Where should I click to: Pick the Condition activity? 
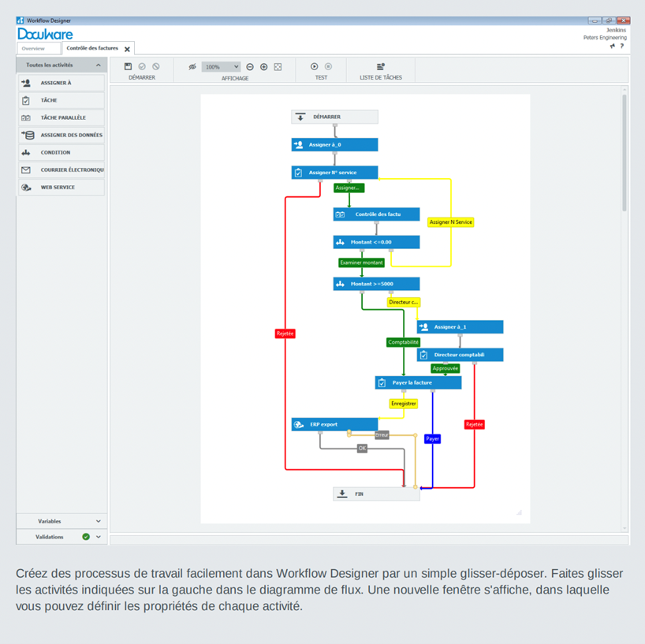click(62, 153)
